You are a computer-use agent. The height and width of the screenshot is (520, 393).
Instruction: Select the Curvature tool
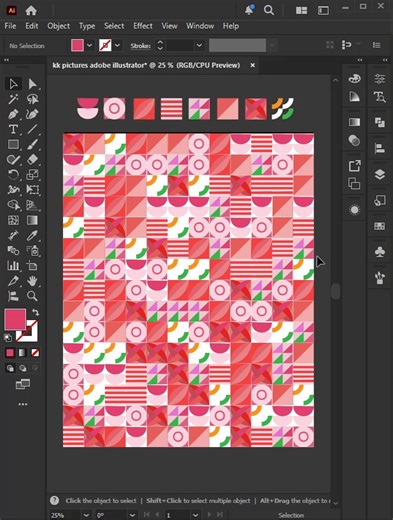click(32, 114)
